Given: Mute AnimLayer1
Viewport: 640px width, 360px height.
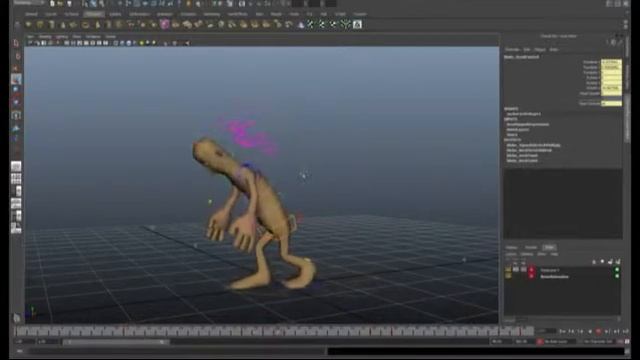Looking at the screenshot, I should pos(524,270).
